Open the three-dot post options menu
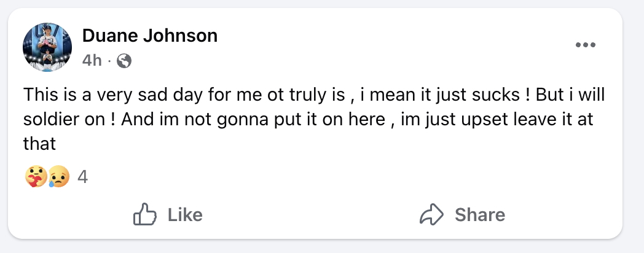This screenshot has height=253, width=644. click(x=585, y=45)
